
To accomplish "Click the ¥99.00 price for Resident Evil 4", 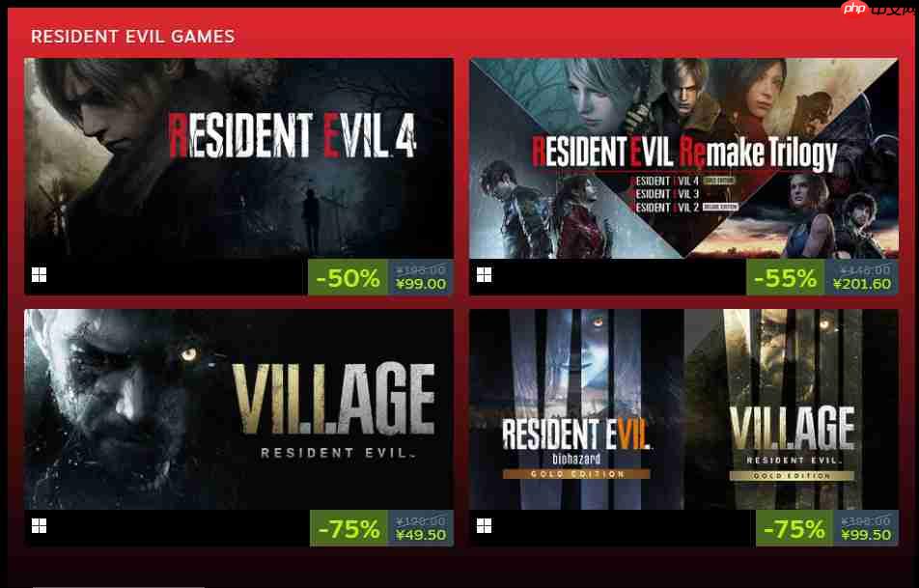I will click(421, 284).
